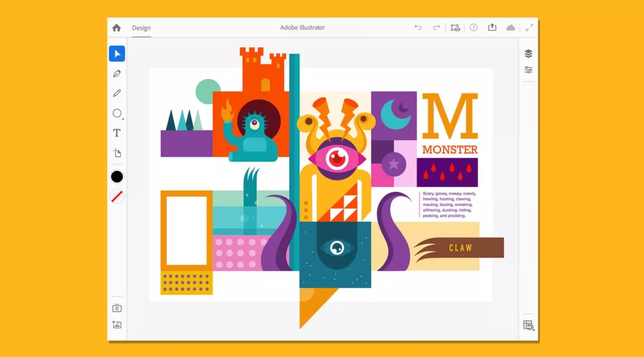Open the black fill color swatch
644x357 pixels.
tap(117, 177)
